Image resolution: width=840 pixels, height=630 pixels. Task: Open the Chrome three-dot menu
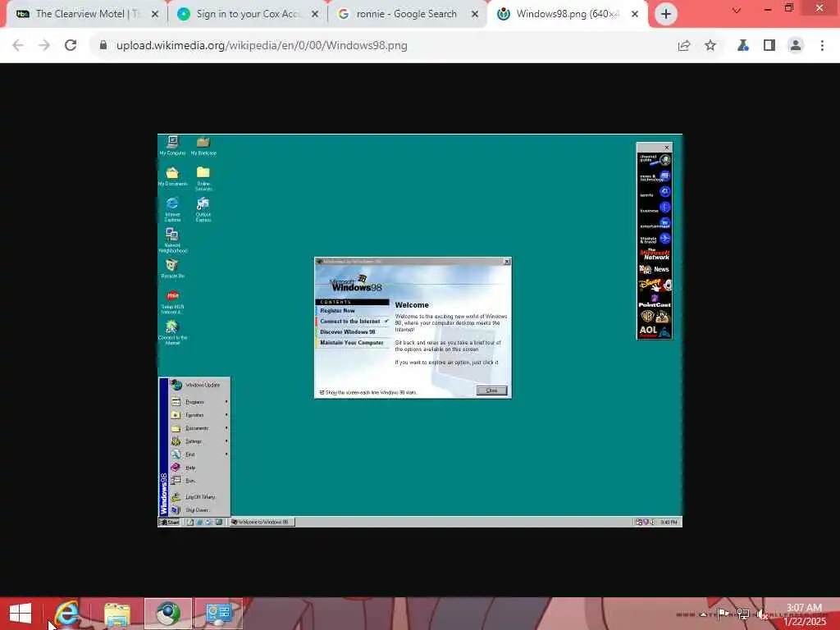[822, 46]
